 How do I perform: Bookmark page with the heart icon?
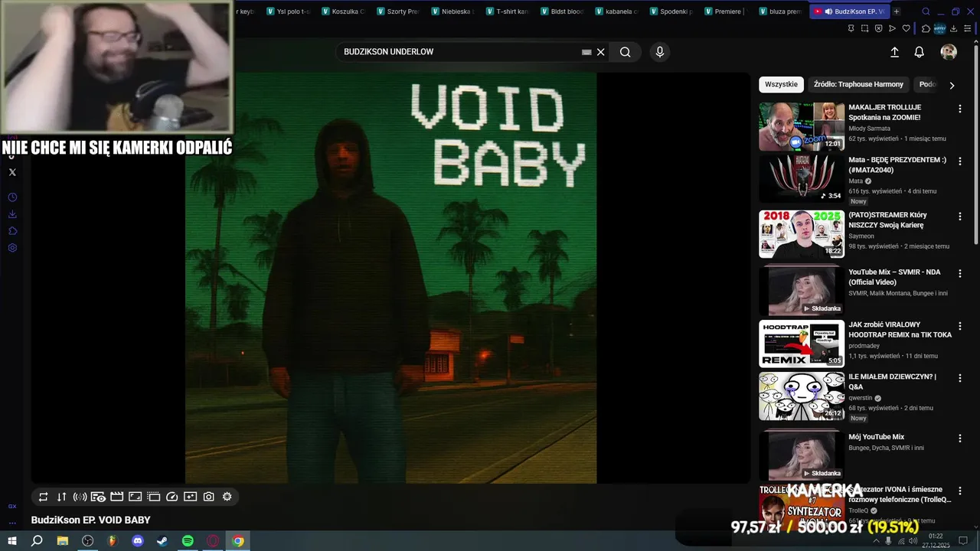coord(906,28)
